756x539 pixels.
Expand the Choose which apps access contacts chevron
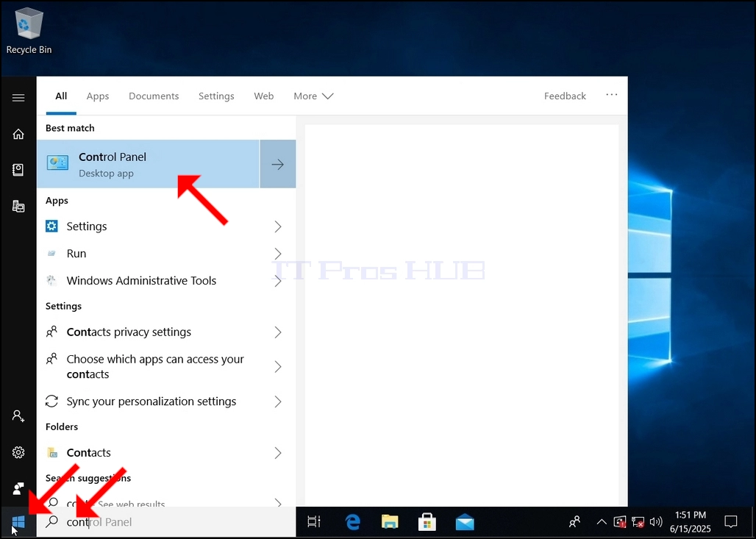pyautogui.click(x=278, y=367)
